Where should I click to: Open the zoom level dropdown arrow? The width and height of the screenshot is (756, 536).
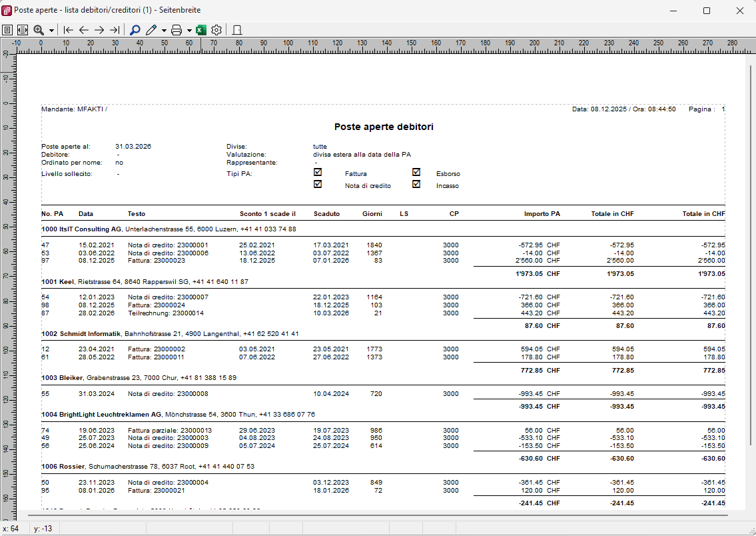click(x=51, y=31)
